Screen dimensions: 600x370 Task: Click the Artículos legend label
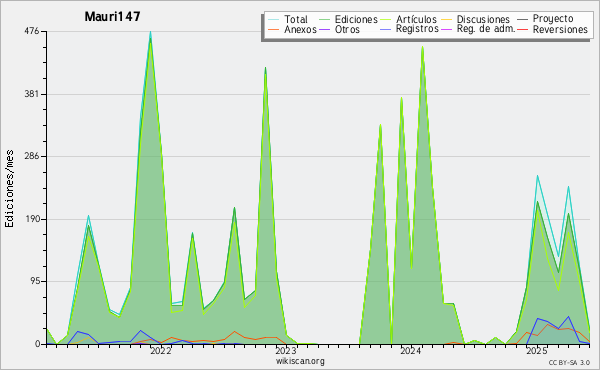tap(416, 19)
